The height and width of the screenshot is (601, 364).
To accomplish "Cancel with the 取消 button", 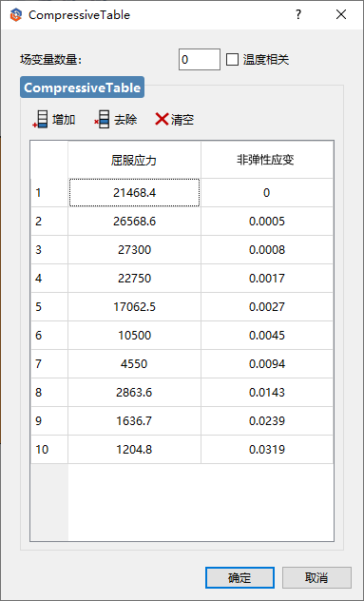I will click(x=316, y=577).
